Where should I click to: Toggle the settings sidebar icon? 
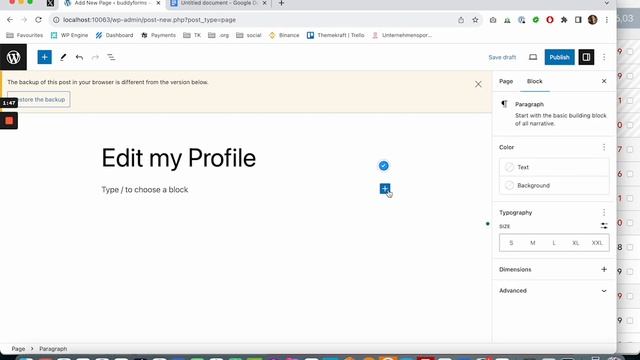click(586, 57)
